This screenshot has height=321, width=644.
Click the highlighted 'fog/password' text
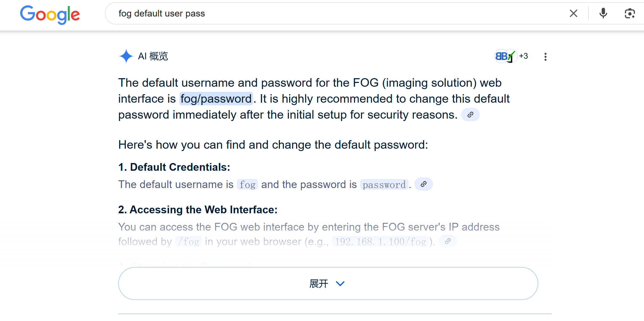point(216,99)
